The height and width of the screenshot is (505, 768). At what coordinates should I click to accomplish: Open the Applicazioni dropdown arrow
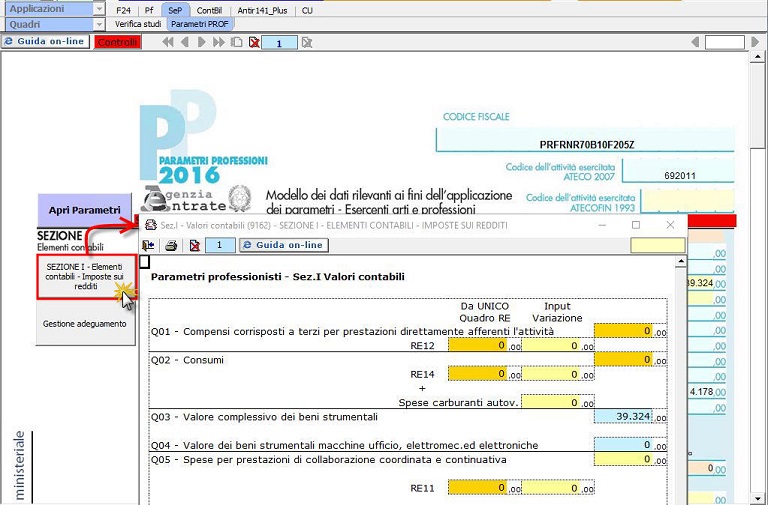pos(99,9)
